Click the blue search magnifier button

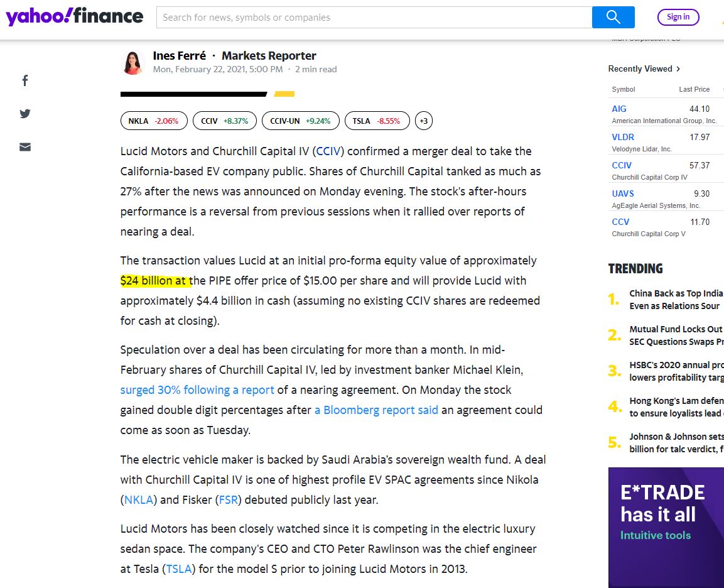click(613, 17)
